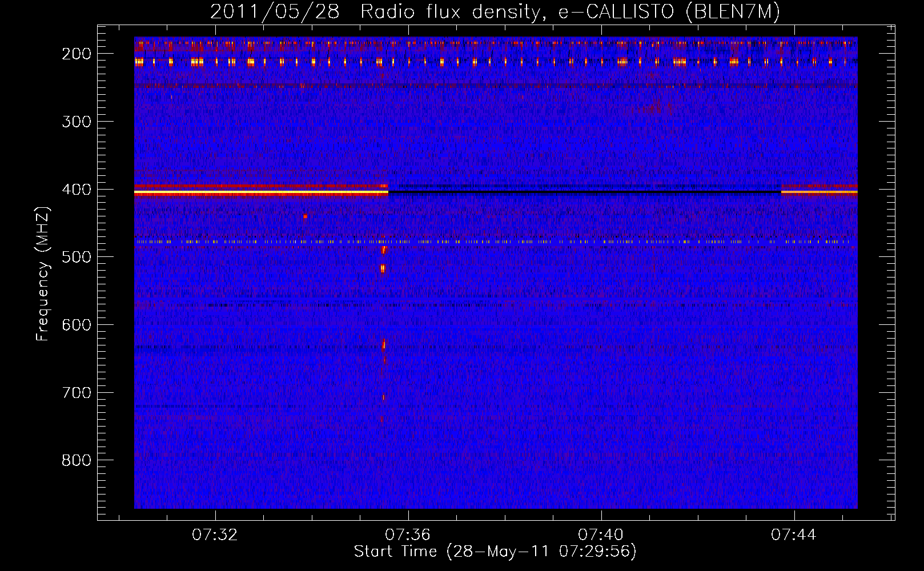Click the "Start Time (28-May-11 07:29:56)" label
Viewport: 924px width, 571px height.
click(x=495, y=552)
